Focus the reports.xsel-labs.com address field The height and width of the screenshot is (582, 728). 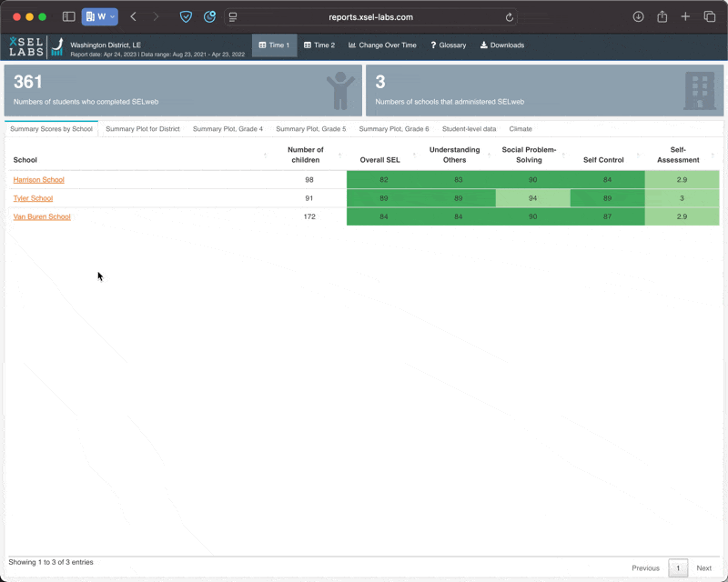(370, 17)
